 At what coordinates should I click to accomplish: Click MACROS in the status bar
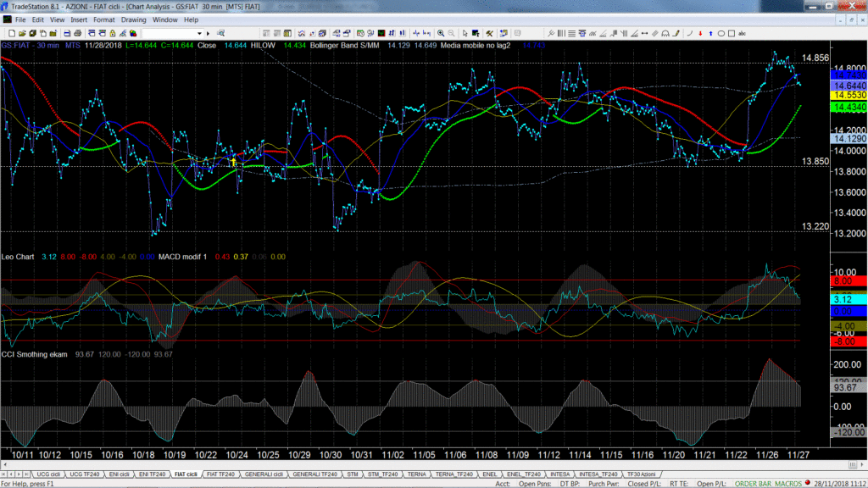click(x=787, y=484)
